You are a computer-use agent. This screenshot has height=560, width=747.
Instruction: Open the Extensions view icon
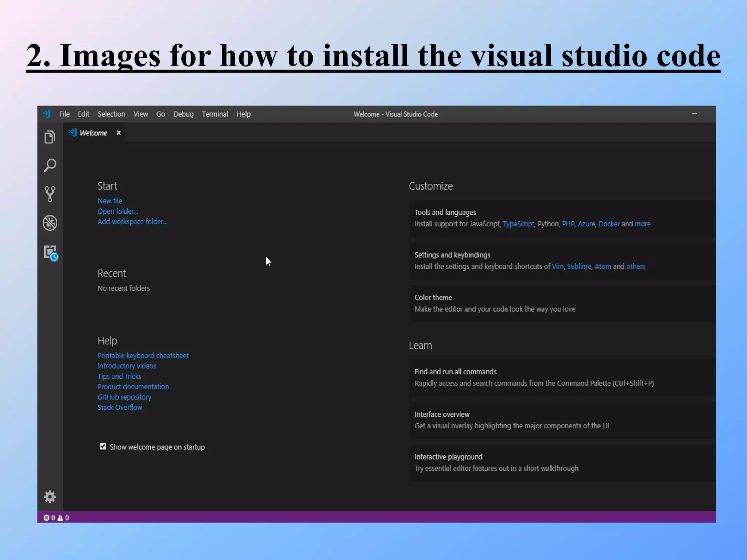(x=51, y=253)
